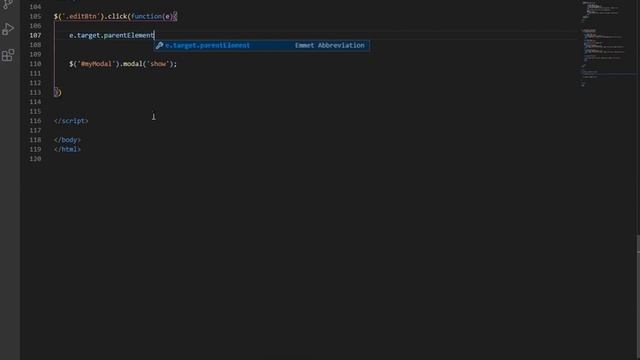This screenshot has width=640, height=360.
Task: Open the Run and Debug sidebar view
Action: (x=8, y=29)
